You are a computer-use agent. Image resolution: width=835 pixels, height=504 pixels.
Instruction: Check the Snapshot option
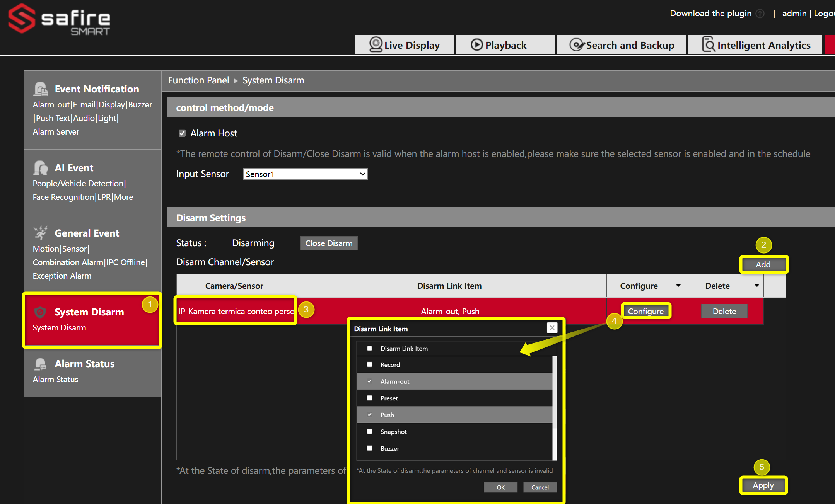point(369,431)
